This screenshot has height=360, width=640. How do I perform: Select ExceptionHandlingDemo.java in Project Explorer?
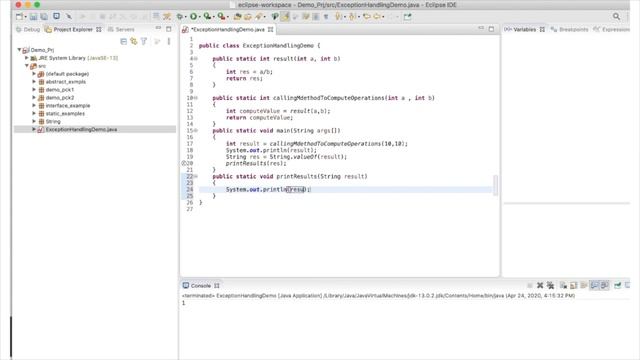coord(81,129)
